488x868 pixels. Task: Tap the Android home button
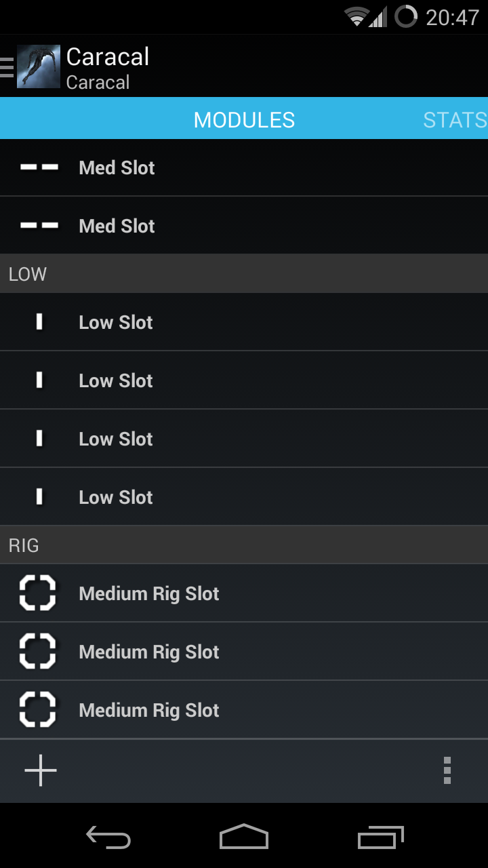pos(244,837)
